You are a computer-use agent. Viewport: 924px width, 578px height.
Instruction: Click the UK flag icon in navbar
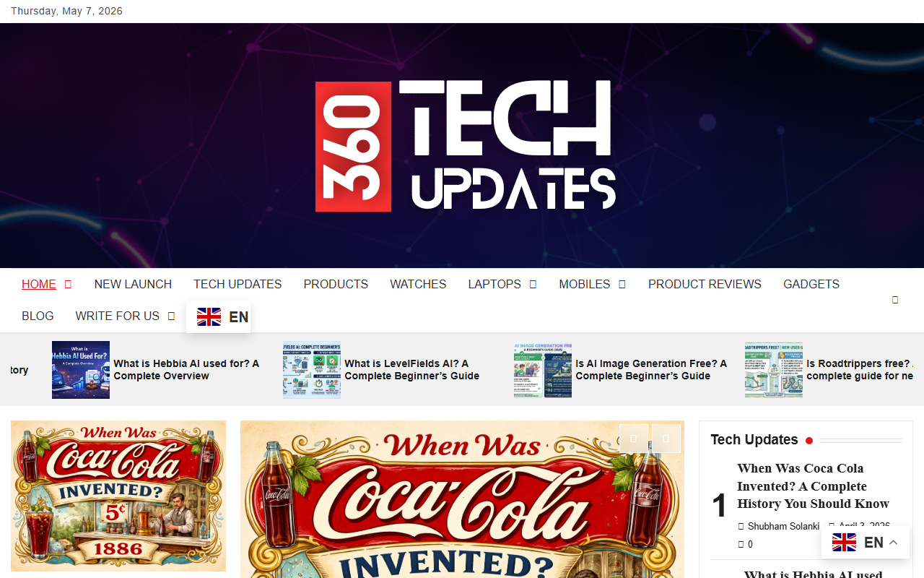(x=209, y=317)
